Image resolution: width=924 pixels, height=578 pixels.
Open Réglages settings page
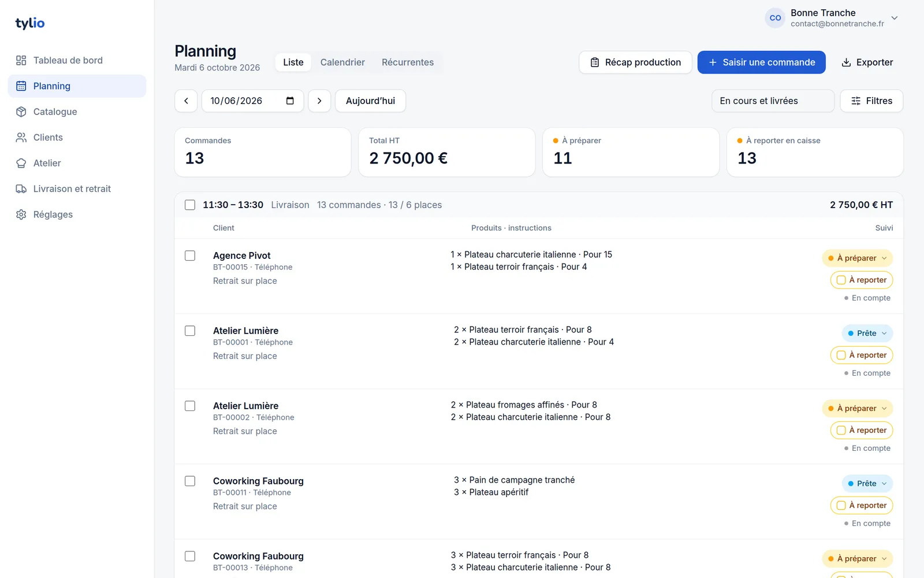[x=77, y=214]
